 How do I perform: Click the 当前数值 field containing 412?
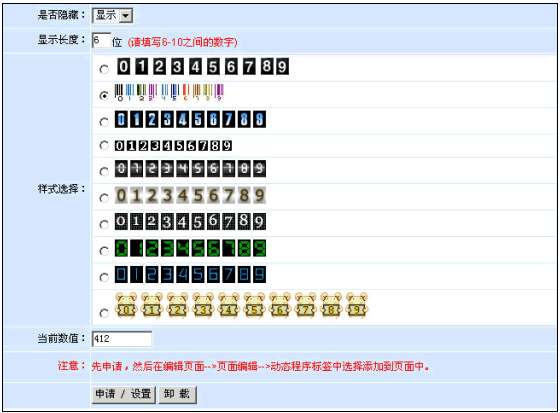click(122, 339)
